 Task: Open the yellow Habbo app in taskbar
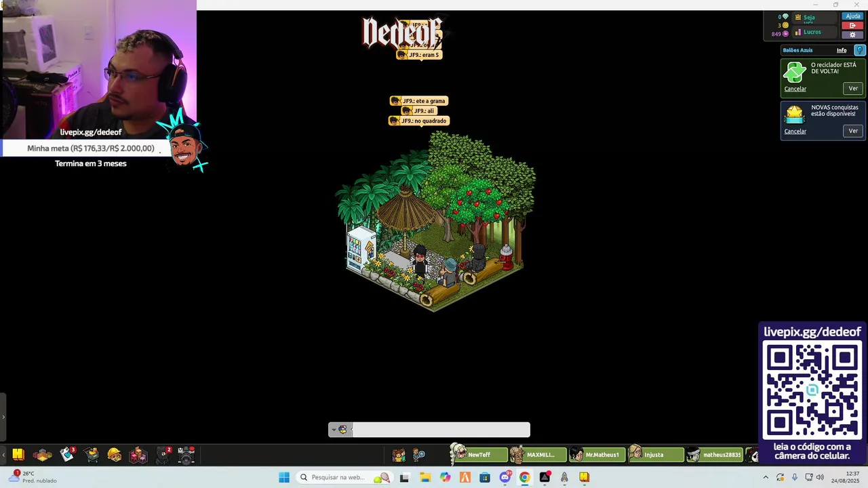point(584,477)
